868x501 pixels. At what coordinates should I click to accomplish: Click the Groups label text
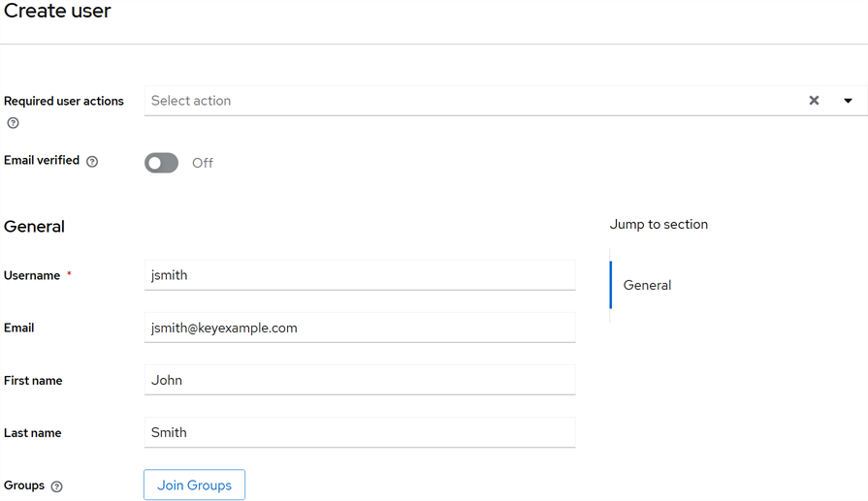pos(24,485)
